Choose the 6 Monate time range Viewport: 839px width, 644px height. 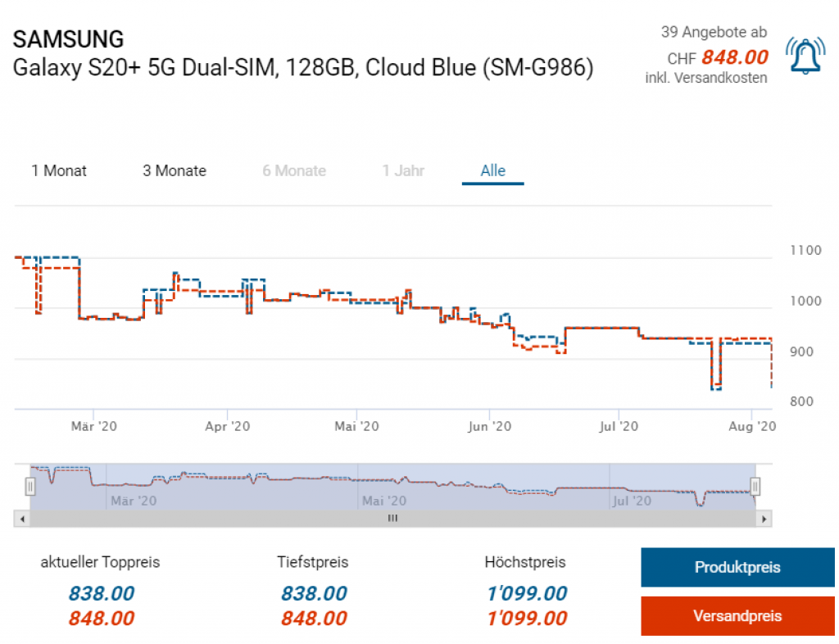(x=294, y=170)
